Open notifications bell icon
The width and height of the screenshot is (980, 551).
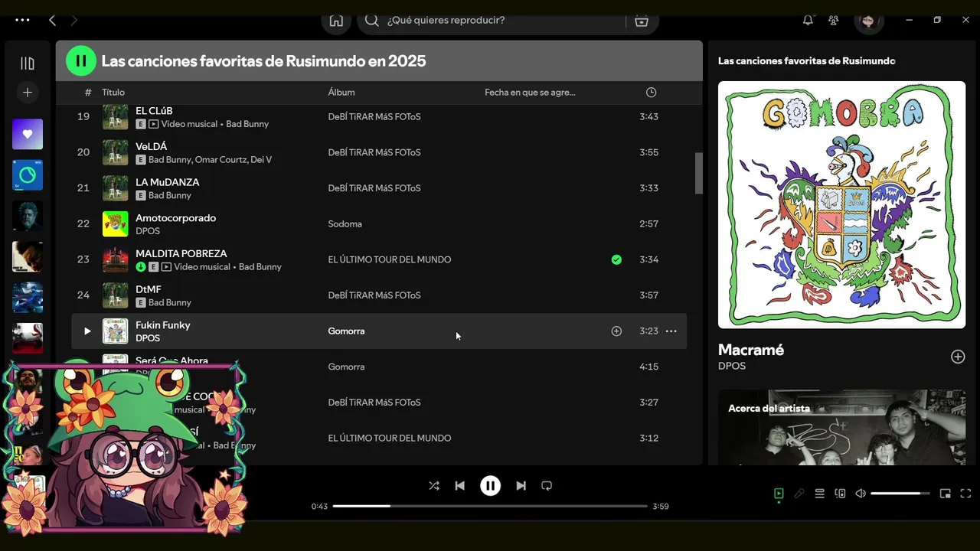808,21
